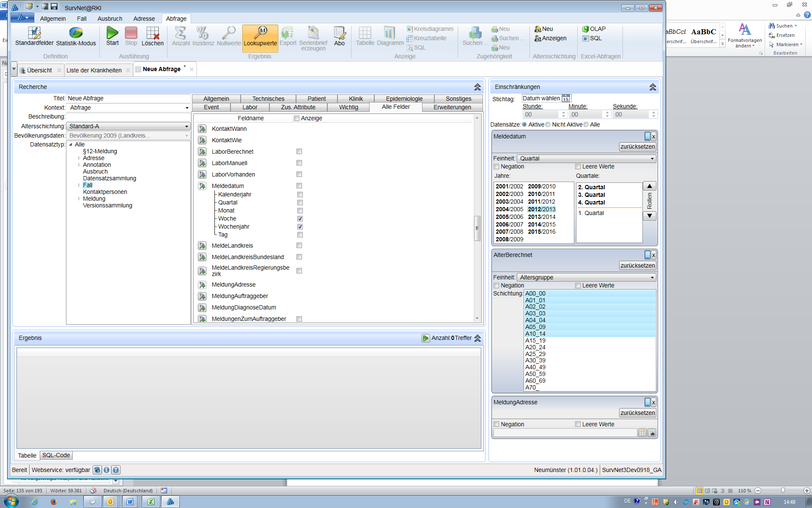Expand the Fall tree node

coord(79,185)
